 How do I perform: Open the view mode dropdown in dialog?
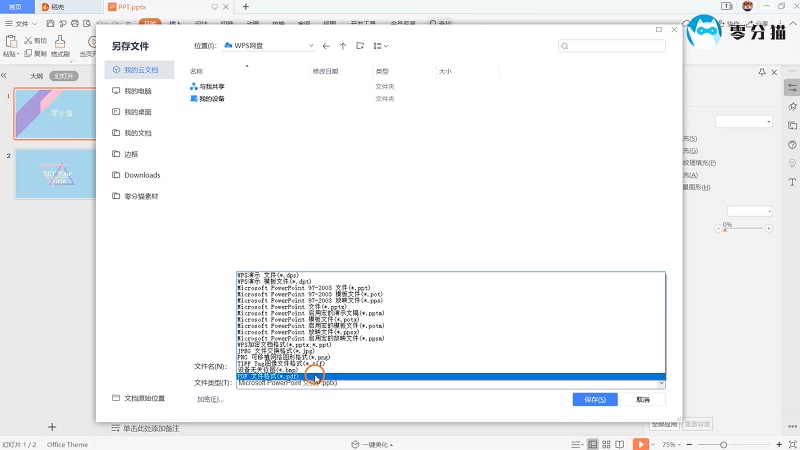[381, 46]
